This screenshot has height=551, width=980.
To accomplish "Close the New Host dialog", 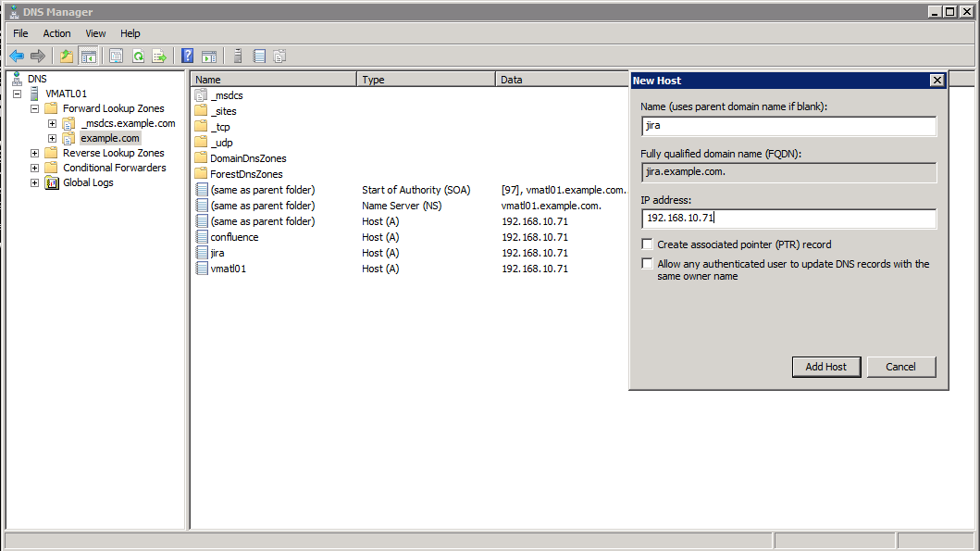I will 937,80.
